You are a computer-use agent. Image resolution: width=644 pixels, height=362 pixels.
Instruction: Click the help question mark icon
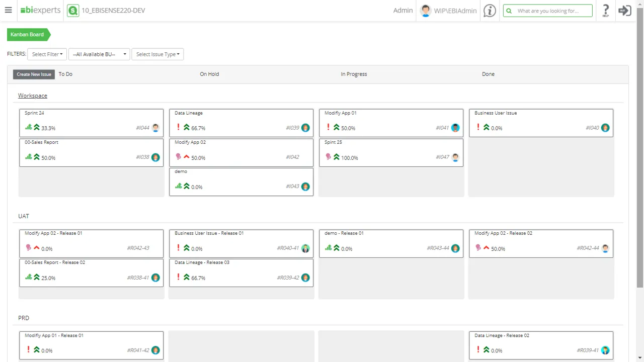click(606, 11)
